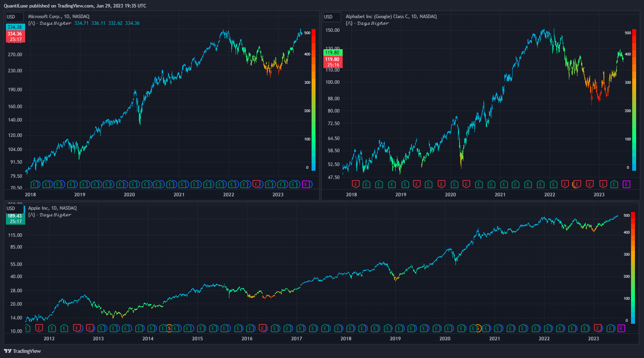
Task: Click Alphabet's red earnings marker just after 2020
Action: coord(466,184)
